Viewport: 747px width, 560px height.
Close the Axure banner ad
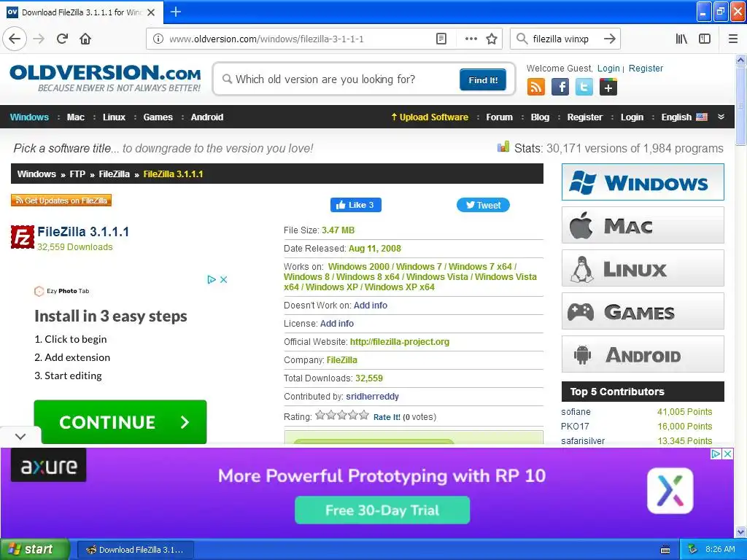tap(727, 454)
